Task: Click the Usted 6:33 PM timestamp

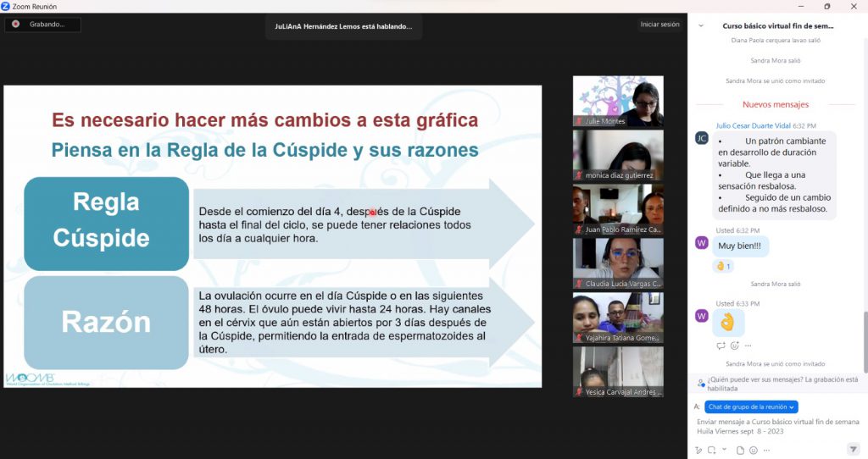Action: (737, 304)
